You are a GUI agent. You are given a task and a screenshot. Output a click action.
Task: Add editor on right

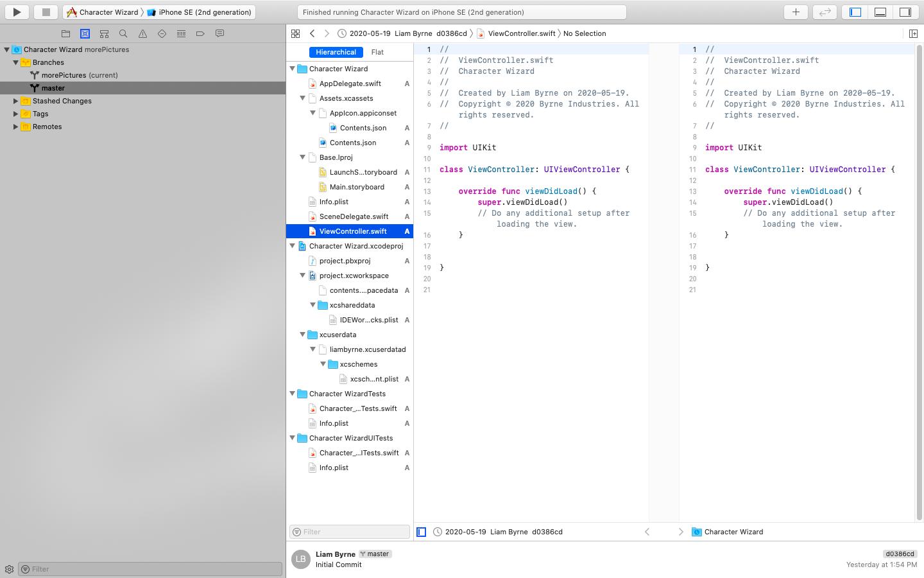pyautogui.click(x=913, y=33)
